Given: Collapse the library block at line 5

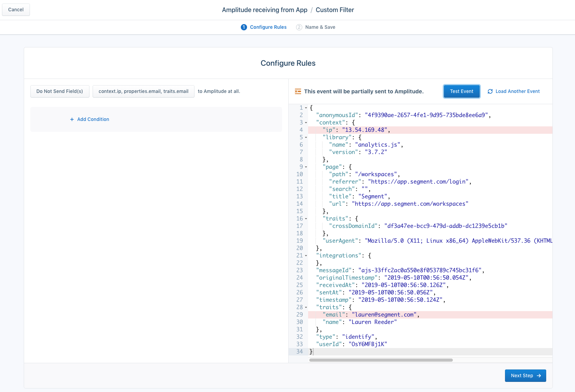Looking at the screenshot, I should click(x=306, y=137).
